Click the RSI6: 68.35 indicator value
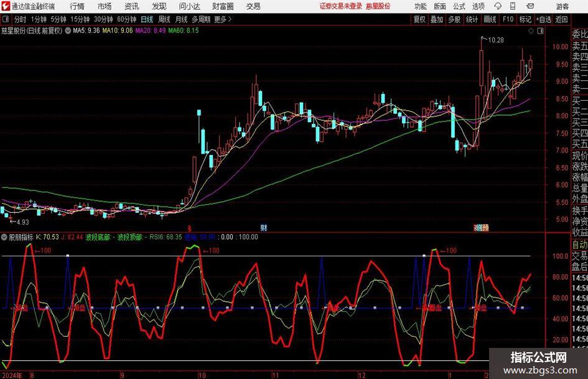Image resolution: width=588 pixels, height=379 pixels. [x=166, y=236]
